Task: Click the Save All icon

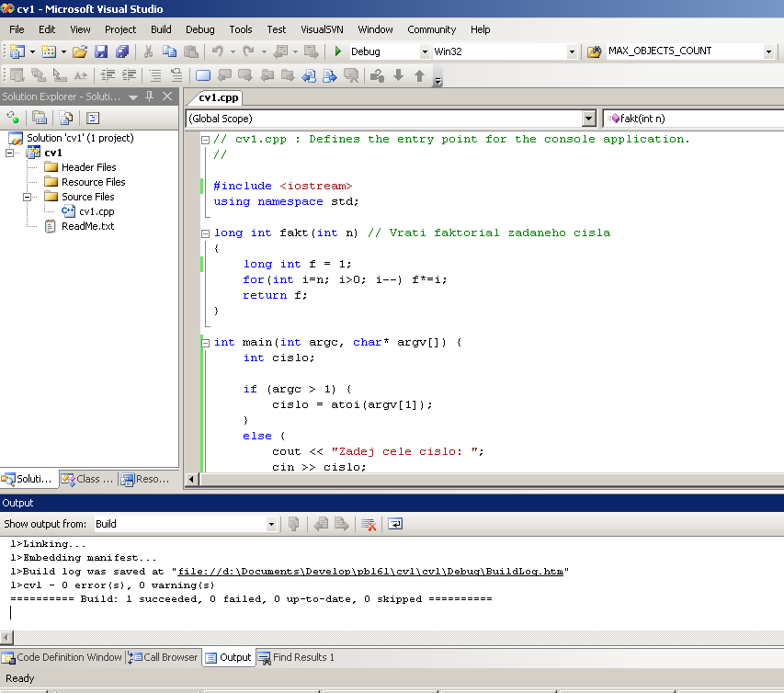Action: (122, 51)
